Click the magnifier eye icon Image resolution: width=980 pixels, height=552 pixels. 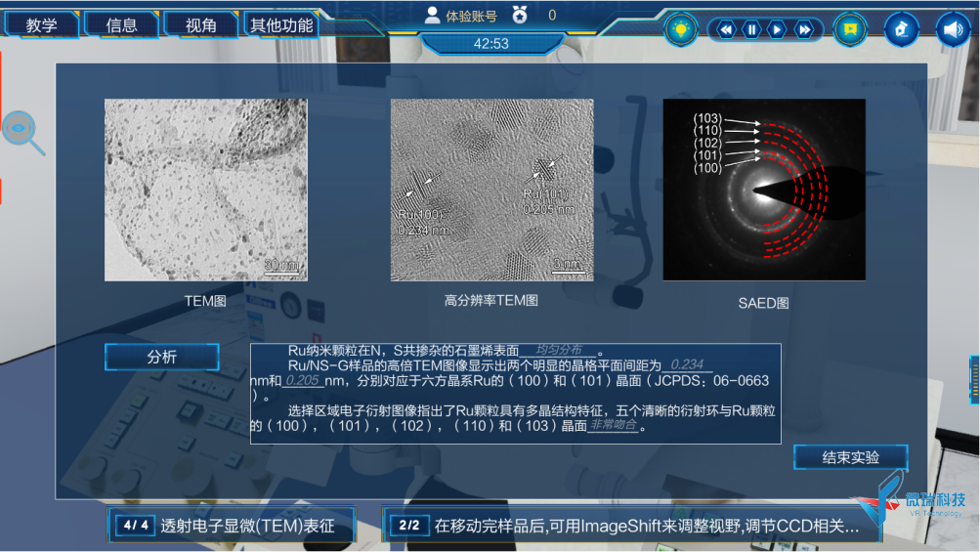[23, 132]
